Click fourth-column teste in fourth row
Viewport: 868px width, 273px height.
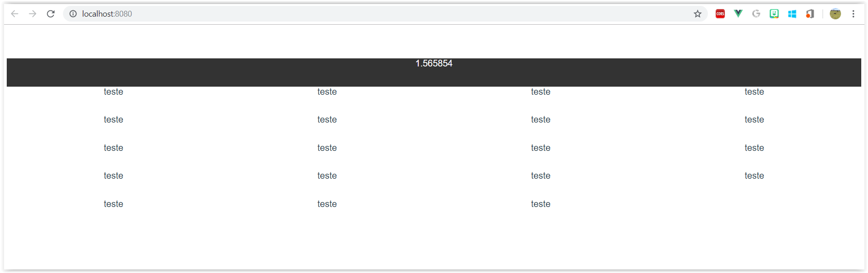point(754,176)
